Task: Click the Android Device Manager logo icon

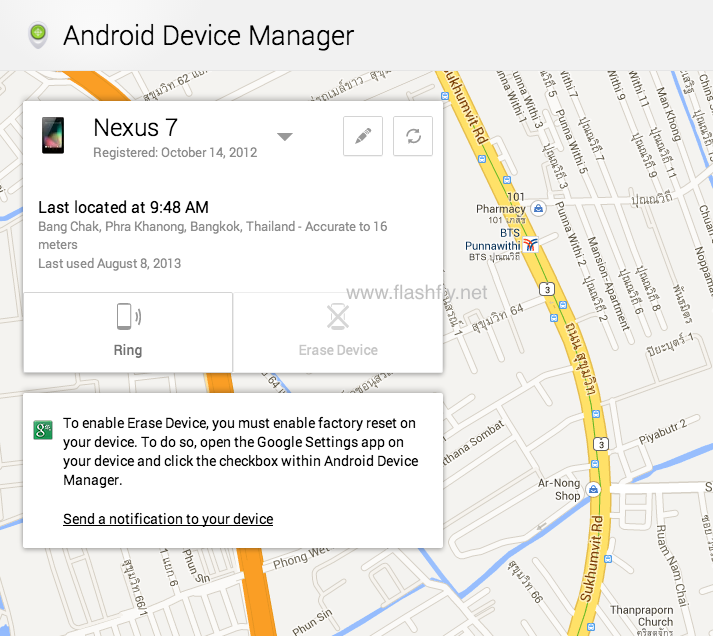Action: click(38, 36)
